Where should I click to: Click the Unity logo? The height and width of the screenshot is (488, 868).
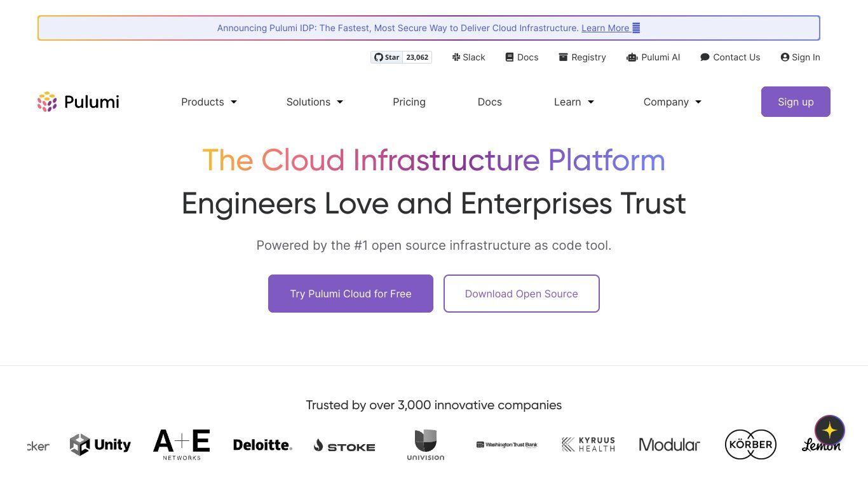click(x=100, y=445)
